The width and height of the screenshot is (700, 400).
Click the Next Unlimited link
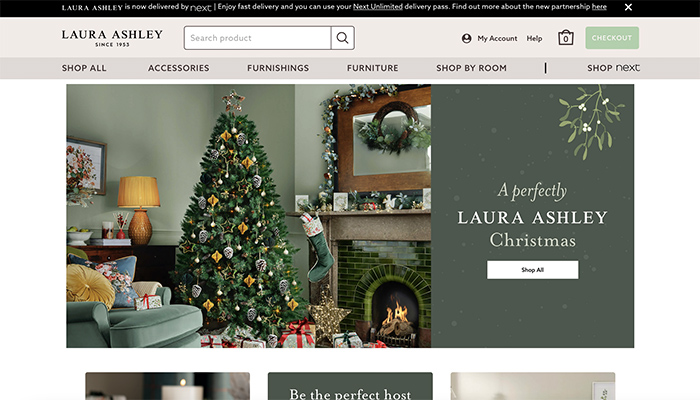click(x=378, y=7)
